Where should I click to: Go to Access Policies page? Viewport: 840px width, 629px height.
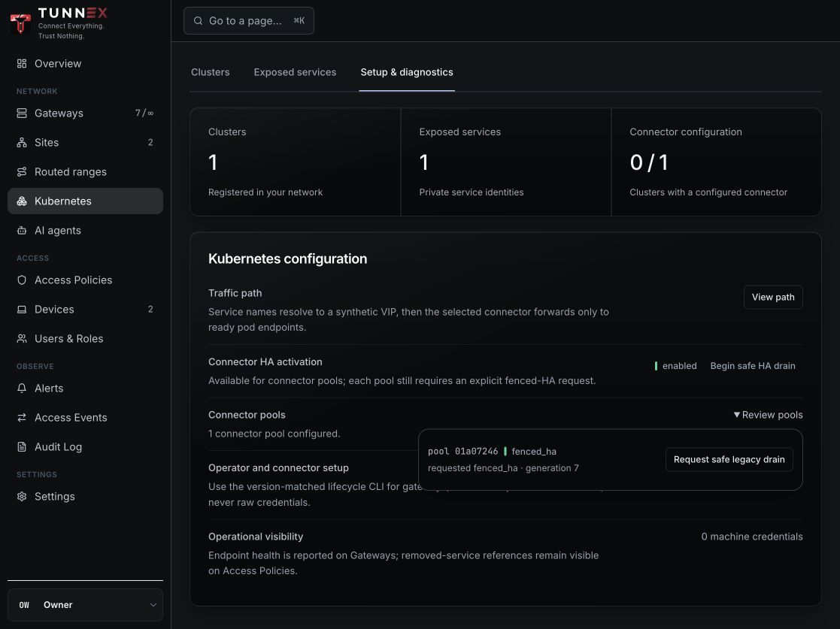[85, 280]
